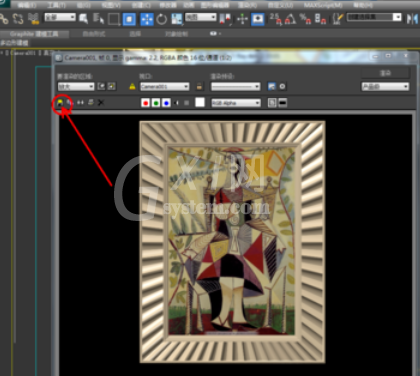The width and height of the screenshot is (420, 376).
Task: Toggle the alpha channel display
Action: [176, 103]
